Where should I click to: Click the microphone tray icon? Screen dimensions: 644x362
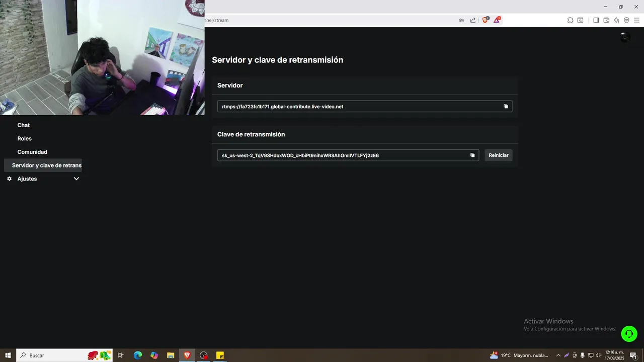(x=582, y=355)
